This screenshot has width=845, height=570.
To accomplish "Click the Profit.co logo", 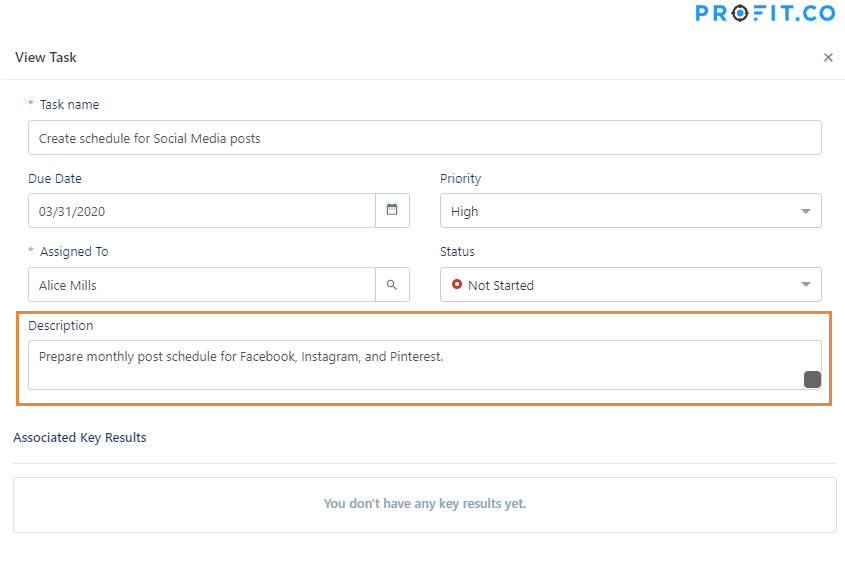I will click(x=766, y=14).
